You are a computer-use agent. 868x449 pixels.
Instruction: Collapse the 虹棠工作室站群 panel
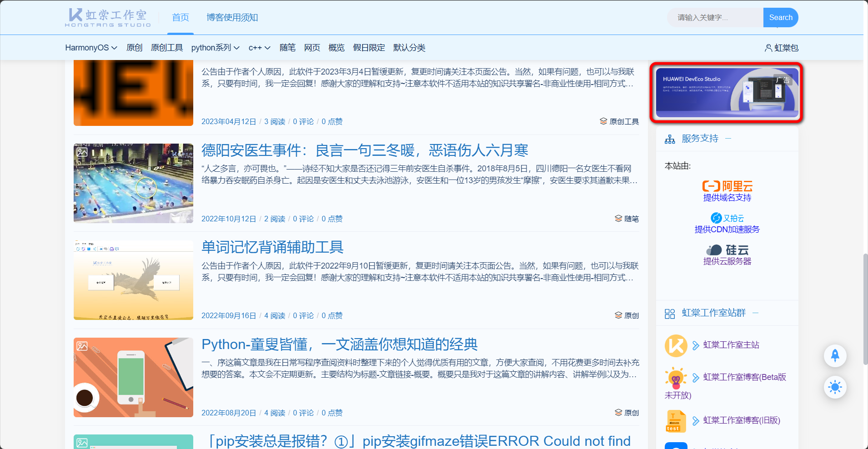[756, 313]
